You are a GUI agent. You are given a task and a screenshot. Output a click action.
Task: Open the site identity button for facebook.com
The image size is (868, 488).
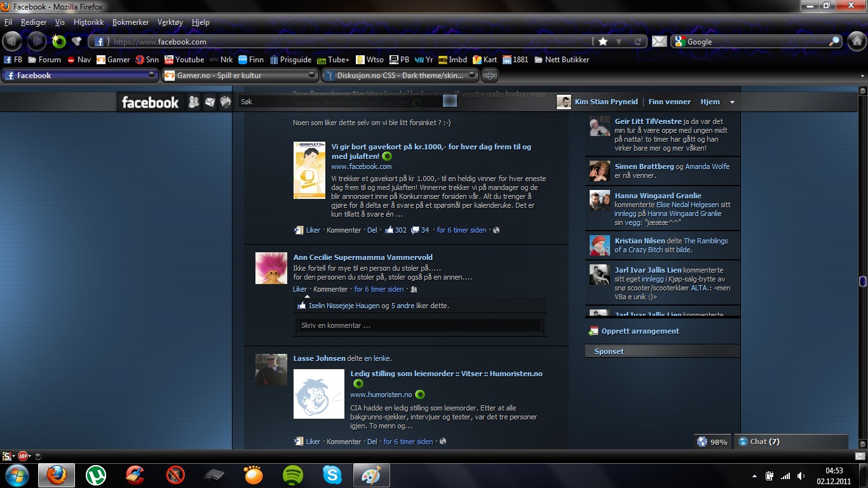[100, 41]
